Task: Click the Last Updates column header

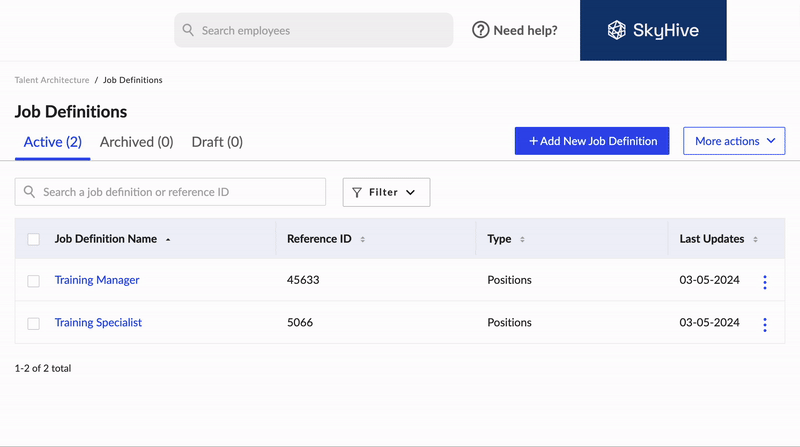Action: click(x=711, y=239)
